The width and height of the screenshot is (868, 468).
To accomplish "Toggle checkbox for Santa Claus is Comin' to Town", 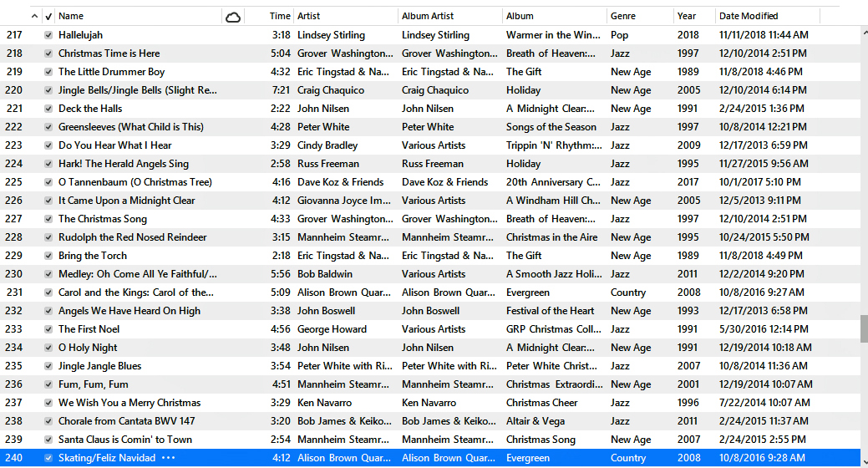I will [48, 440].
